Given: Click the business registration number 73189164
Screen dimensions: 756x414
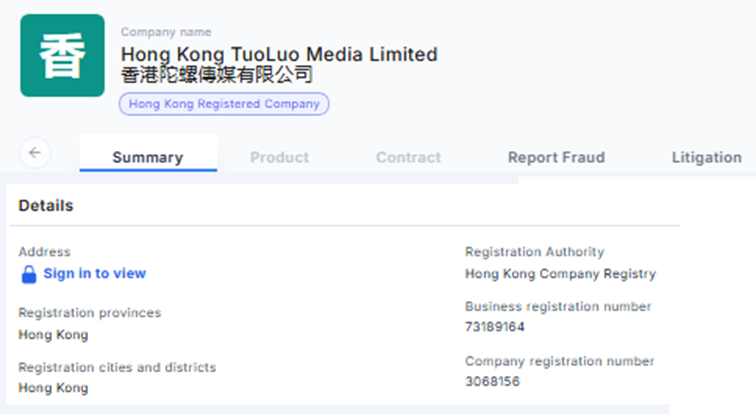Looking at the screenshot, I should (495, 327).
